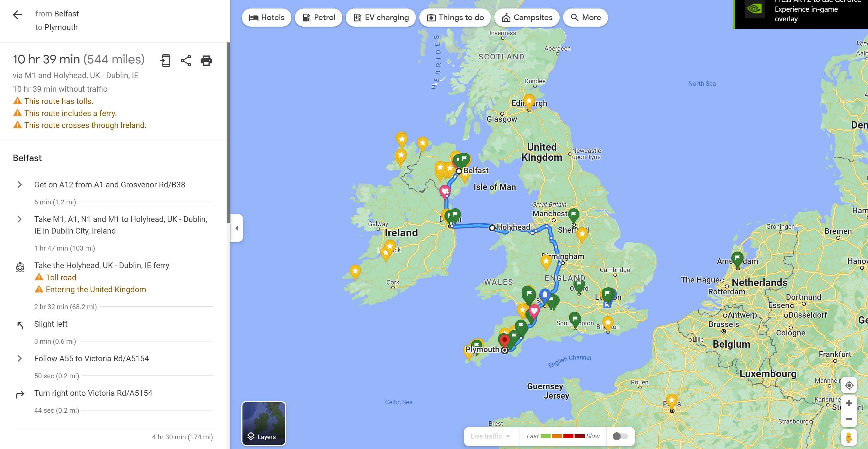Open the Live traffic dropdown
This screenshot has height=449, width=868.
(490, 436)
